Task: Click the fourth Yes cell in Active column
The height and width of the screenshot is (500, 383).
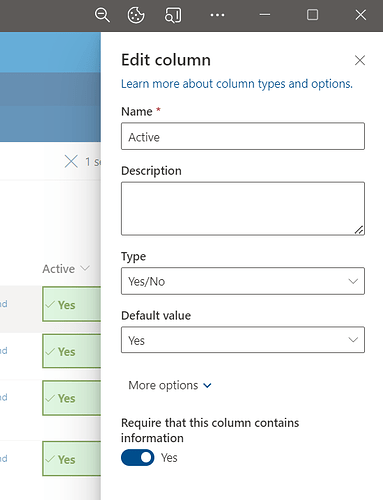Action: (x=72, y=459)
